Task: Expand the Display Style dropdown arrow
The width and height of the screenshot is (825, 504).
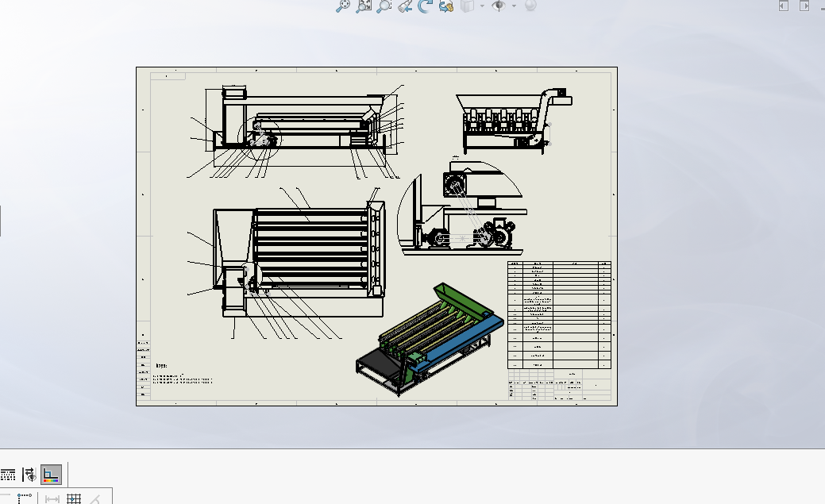Action: click(x=482, y=6)
